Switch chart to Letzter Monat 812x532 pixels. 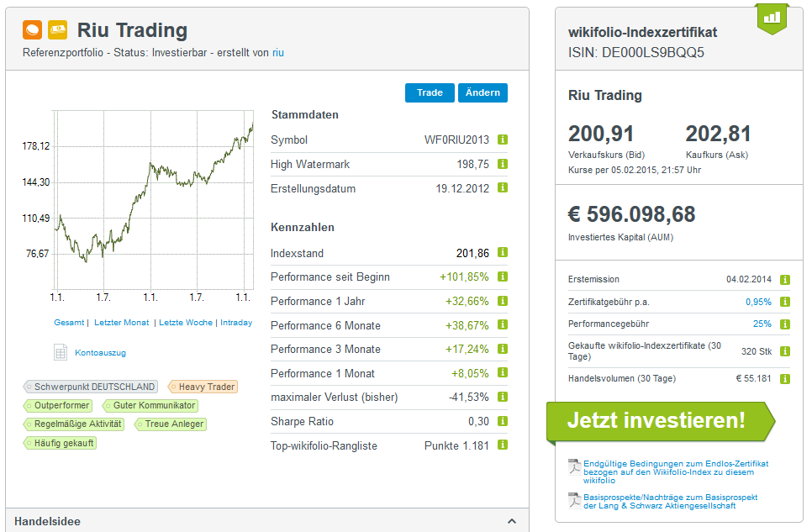pos(121,322)
